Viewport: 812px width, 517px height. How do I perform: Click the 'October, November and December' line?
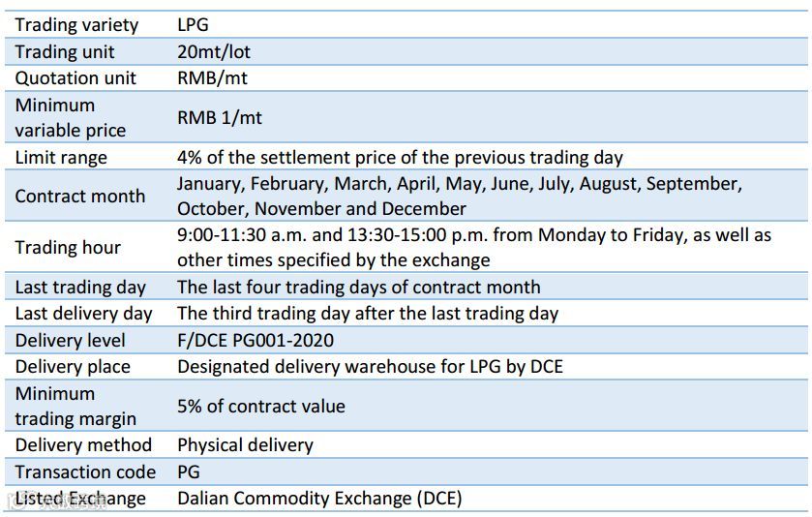[321, 209]
